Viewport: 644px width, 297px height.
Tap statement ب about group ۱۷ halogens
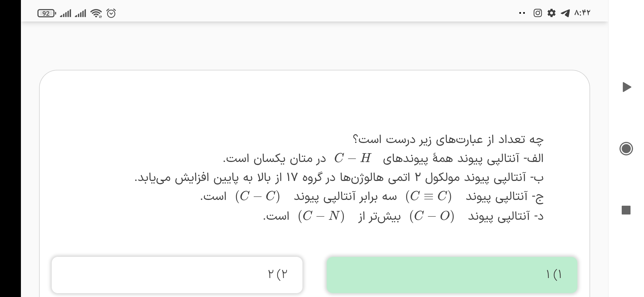coord(339,178)
